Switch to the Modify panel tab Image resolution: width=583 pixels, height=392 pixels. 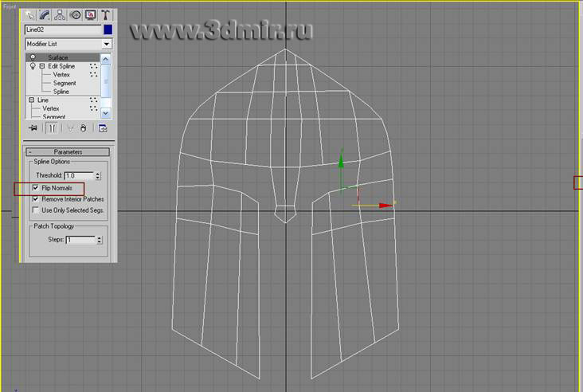coord(45,15)
